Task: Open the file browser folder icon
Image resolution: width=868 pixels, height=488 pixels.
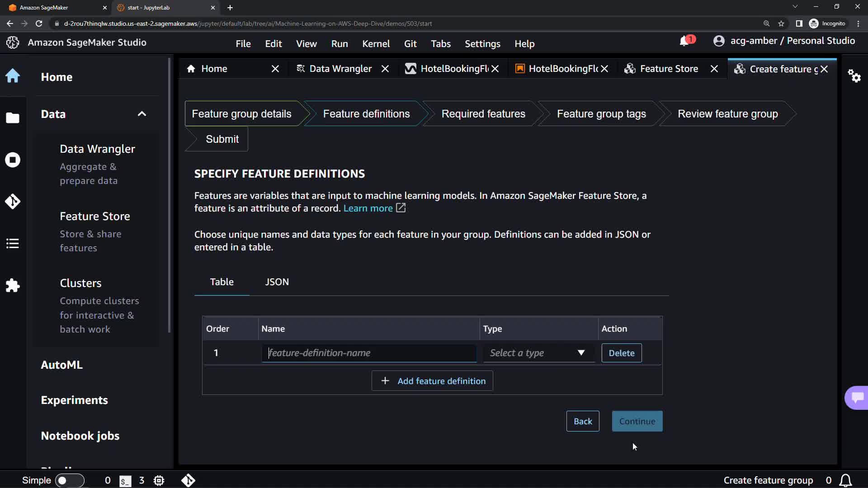Action: tap(13, 118)
